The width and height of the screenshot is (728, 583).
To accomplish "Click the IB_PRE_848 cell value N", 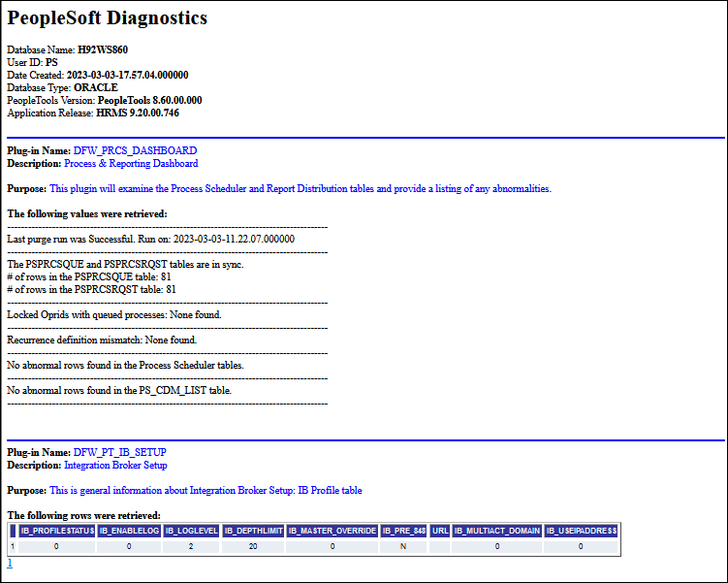I will pyautogui.click(x=403, y=546).
